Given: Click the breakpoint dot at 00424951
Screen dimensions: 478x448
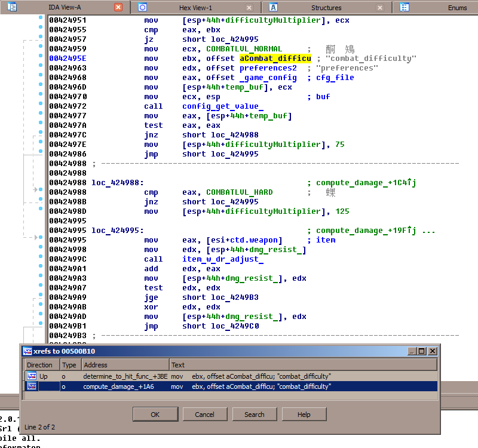Looking at the screenshot, I should [x=41, y=17].
